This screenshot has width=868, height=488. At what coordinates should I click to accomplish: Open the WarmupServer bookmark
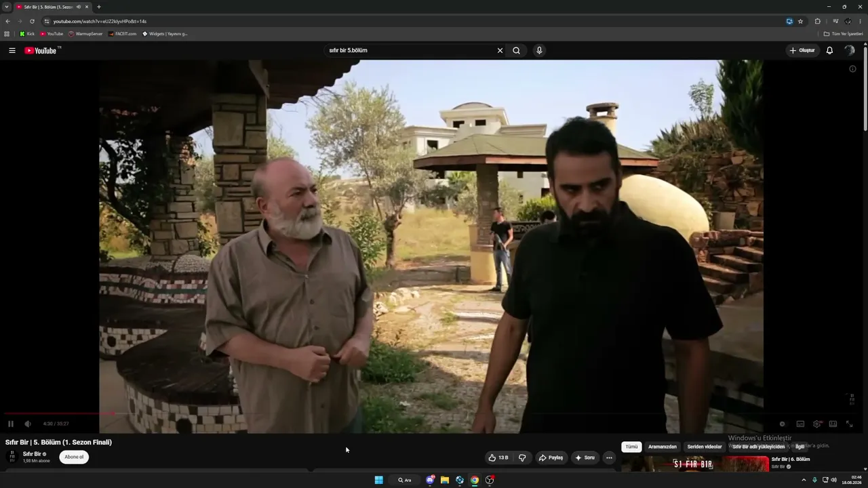point(85,33)
